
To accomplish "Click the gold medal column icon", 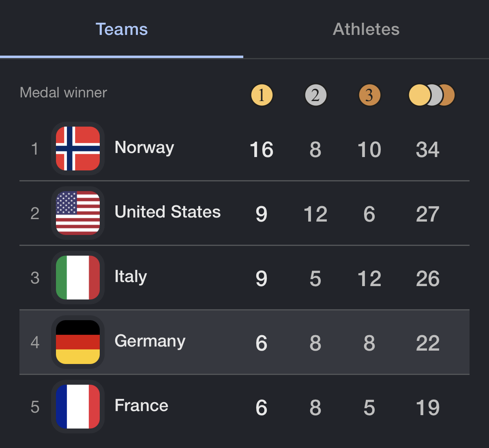I will pyautogui.click(x=262, y=95).
